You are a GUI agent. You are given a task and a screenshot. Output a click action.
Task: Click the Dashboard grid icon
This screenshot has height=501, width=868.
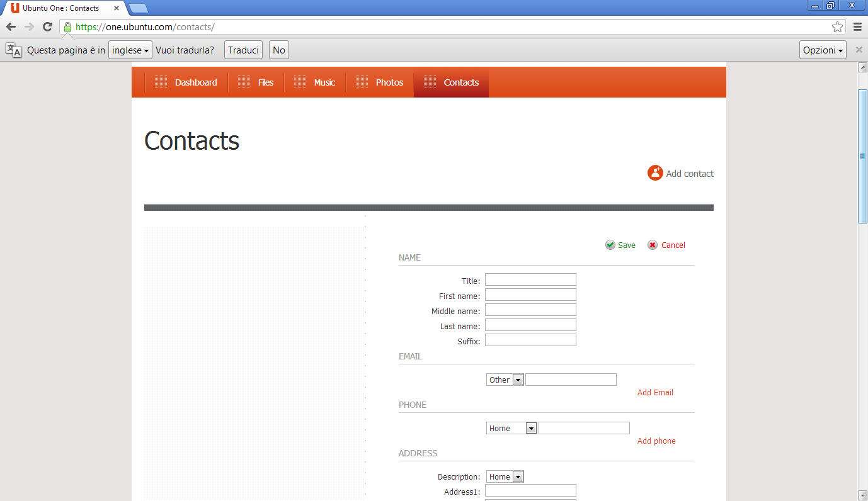[x=161, y=82]
